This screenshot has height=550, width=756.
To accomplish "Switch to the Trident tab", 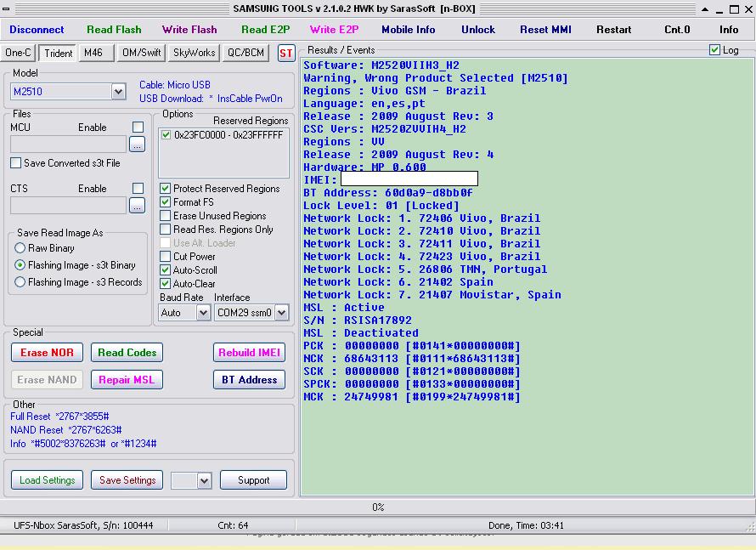I will [x=59, y=53].
